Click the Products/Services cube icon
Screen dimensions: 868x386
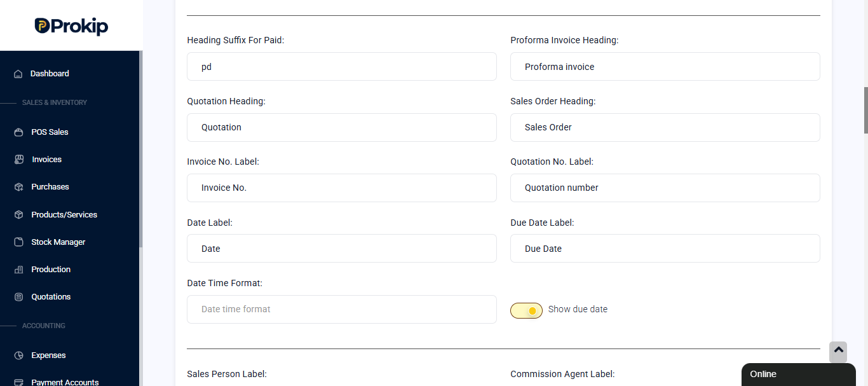tap(18, 215)
